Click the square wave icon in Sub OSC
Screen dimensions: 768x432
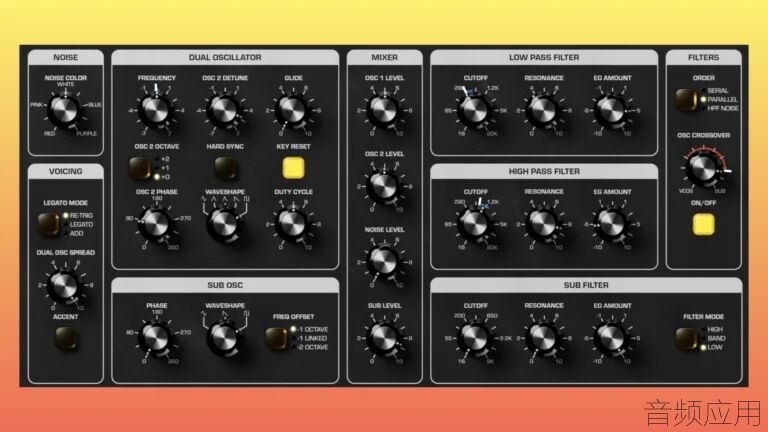247,313
